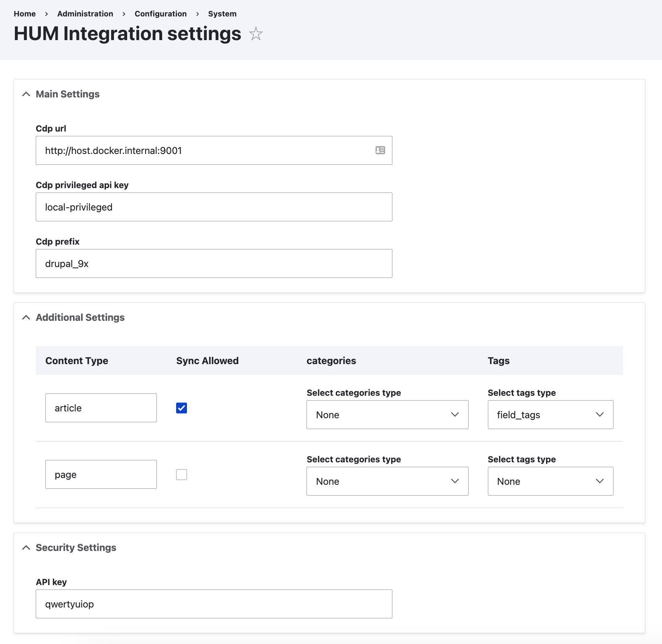Select the Cdp prefix label

[58, 242]
